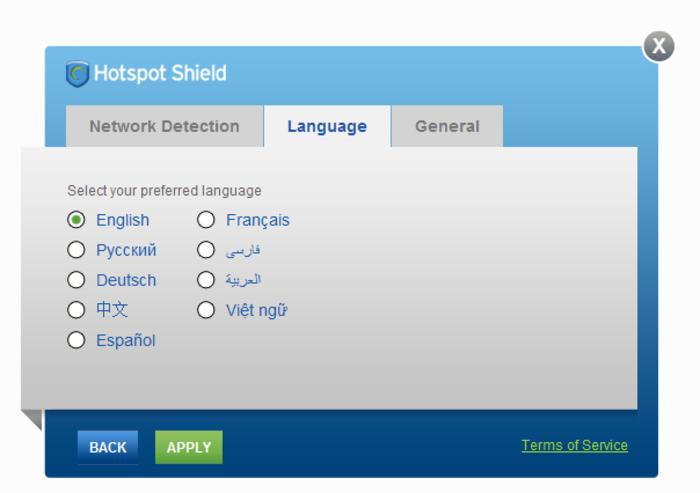Select the English language radio button
The height and width of the screenshot is (493, 700).
[76, 220]
